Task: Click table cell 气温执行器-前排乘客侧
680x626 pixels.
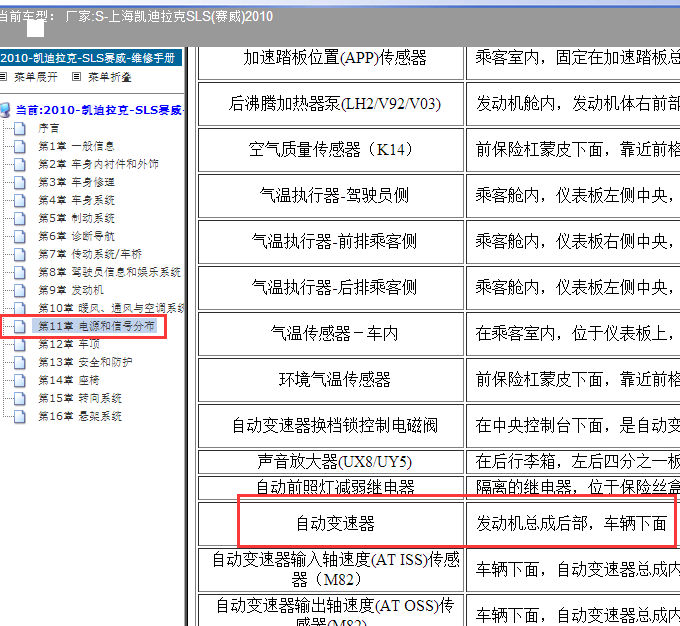Action: point(331,242)
